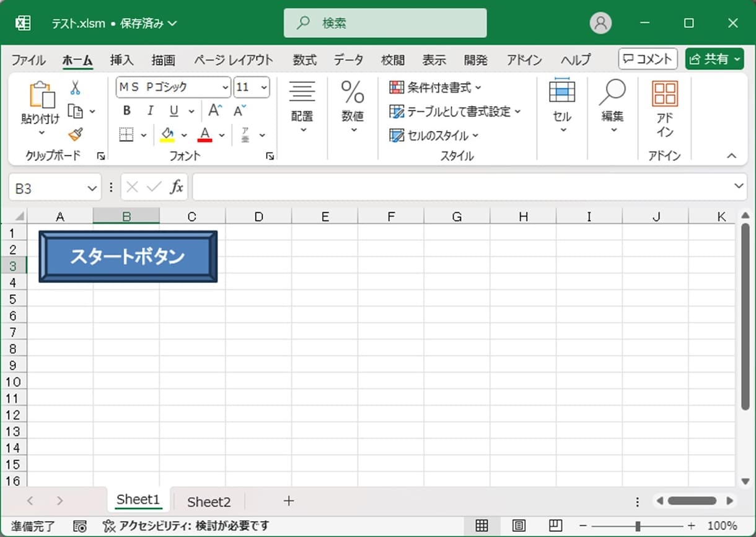Toggle italic formatting
Viewport: 756px width, 537px height.
(x=150, y=111)
